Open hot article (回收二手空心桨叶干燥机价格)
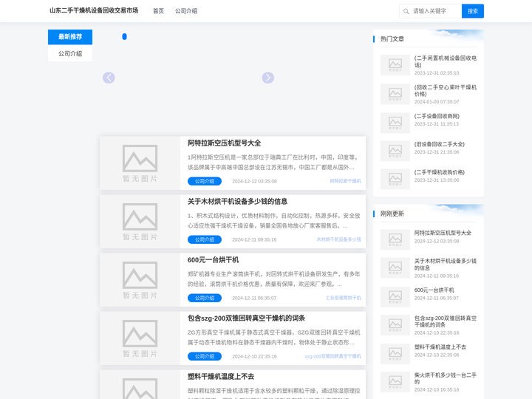The image size is (532, 399). click(445, 91)
